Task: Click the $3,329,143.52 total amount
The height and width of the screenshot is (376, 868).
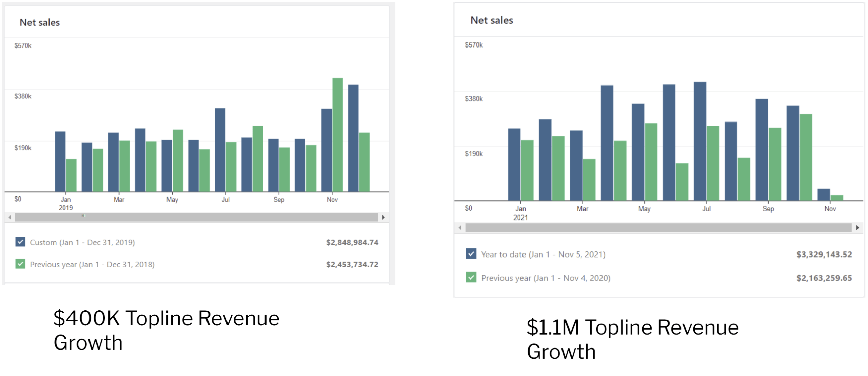Action: 824,255
